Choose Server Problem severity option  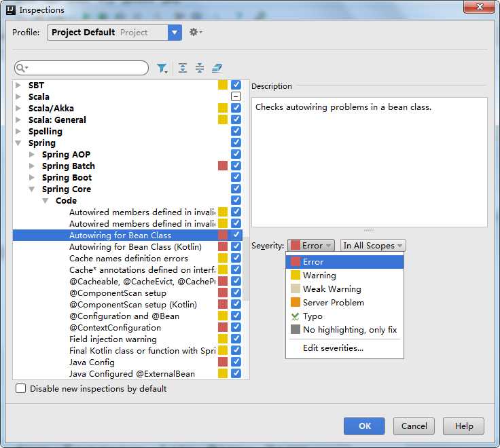[344, 302]
